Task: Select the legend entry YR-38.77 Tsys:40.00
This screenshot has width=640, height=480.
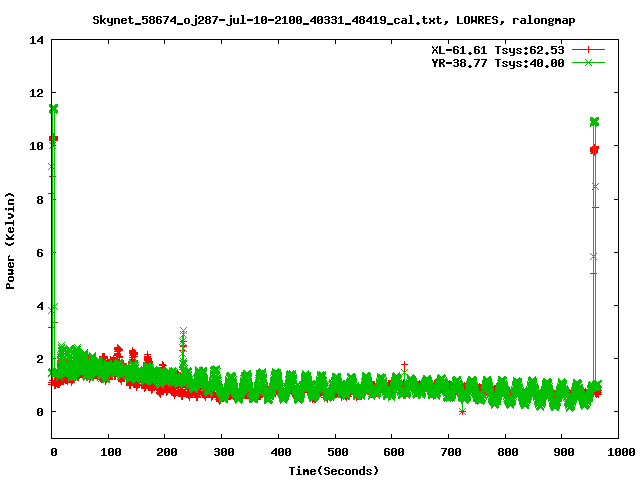Action: [498, 63]
